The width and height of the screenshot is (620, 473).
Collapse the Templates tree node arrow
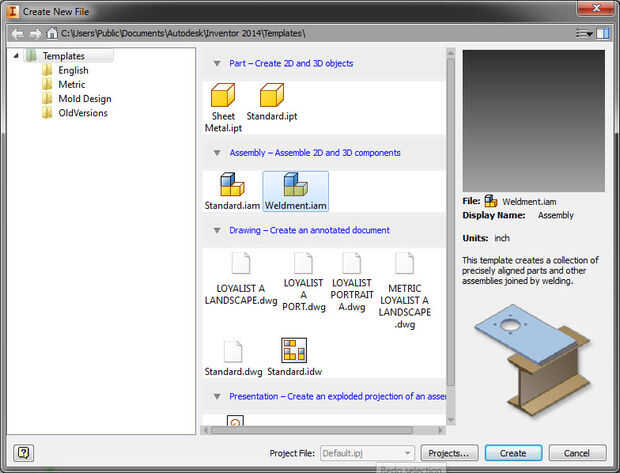[16, 56]
